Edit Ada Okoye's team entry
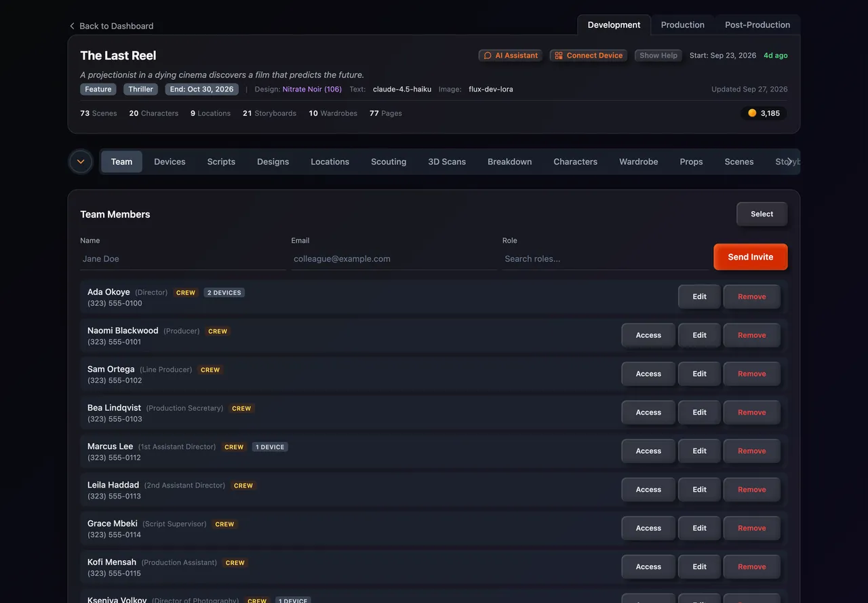 pyautogui.click(x=699, y=296)
